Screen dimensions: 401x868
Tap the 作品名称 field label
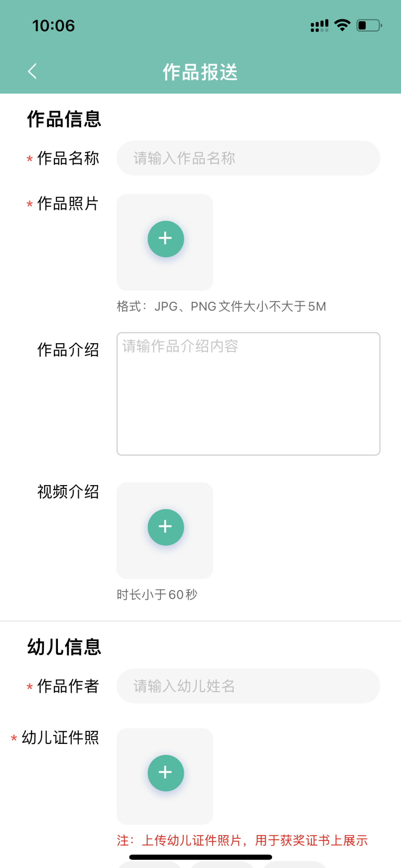(68, 158)
